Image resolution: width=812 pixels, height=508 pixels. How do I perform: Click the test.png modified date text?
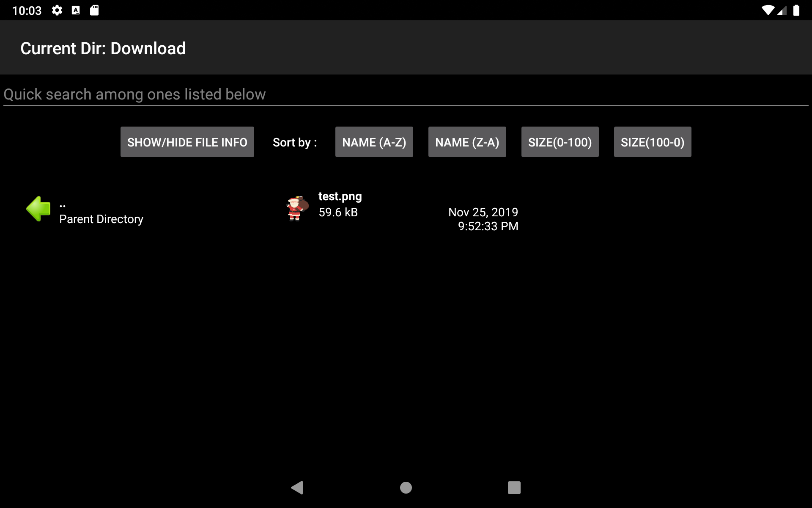[483, 219]
